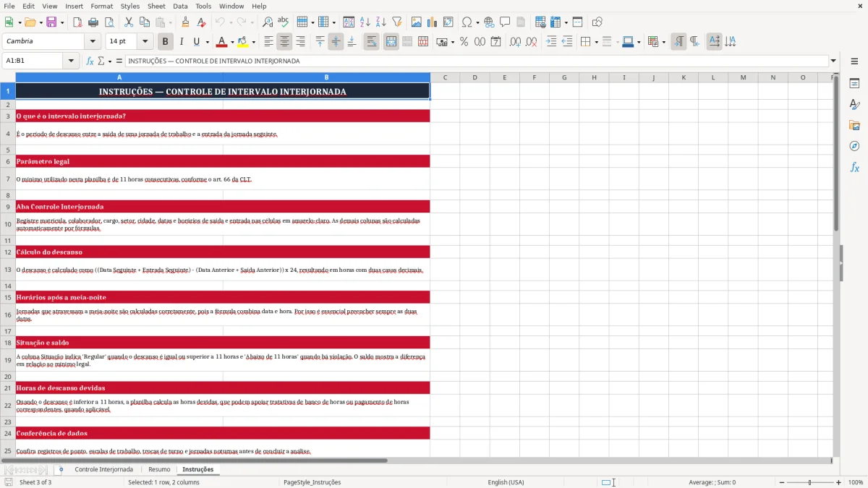Open the sidebar Navigator

click(x=854, y=147)
